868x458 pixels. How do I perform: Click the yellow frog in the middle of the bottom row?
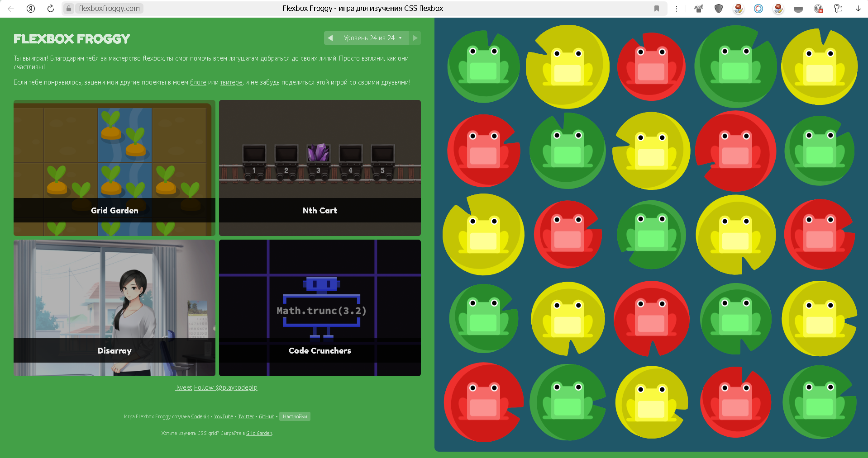(x=651, y=402)
